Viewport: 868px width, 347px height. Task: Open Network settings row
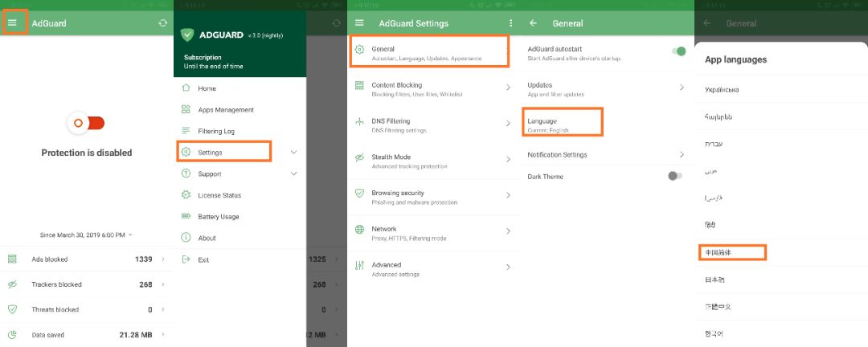433,233
